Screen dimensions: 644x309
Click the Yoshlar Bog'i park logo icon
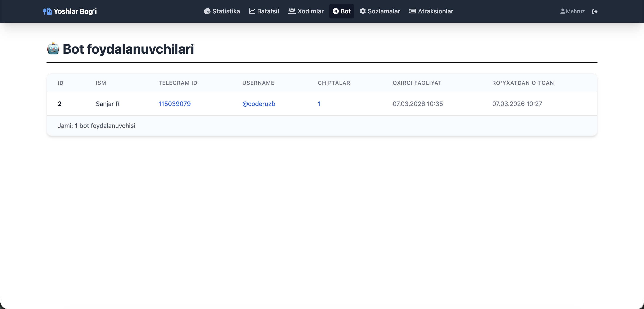click(x=47, y=11)
